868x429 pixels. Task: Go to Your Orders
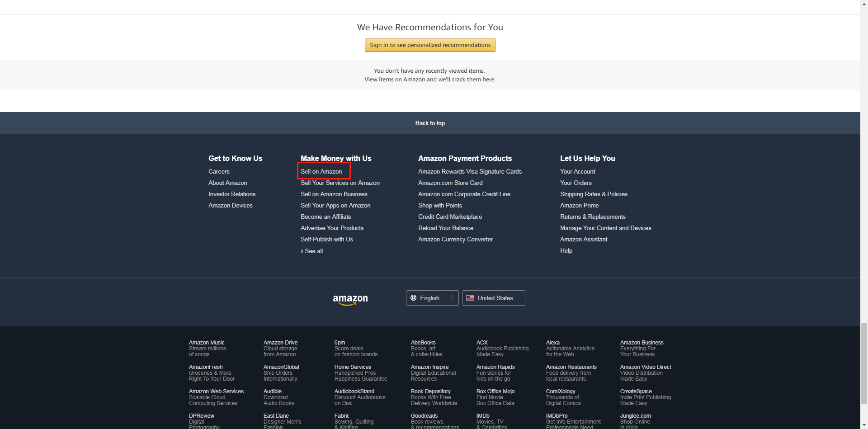(576, 183)
